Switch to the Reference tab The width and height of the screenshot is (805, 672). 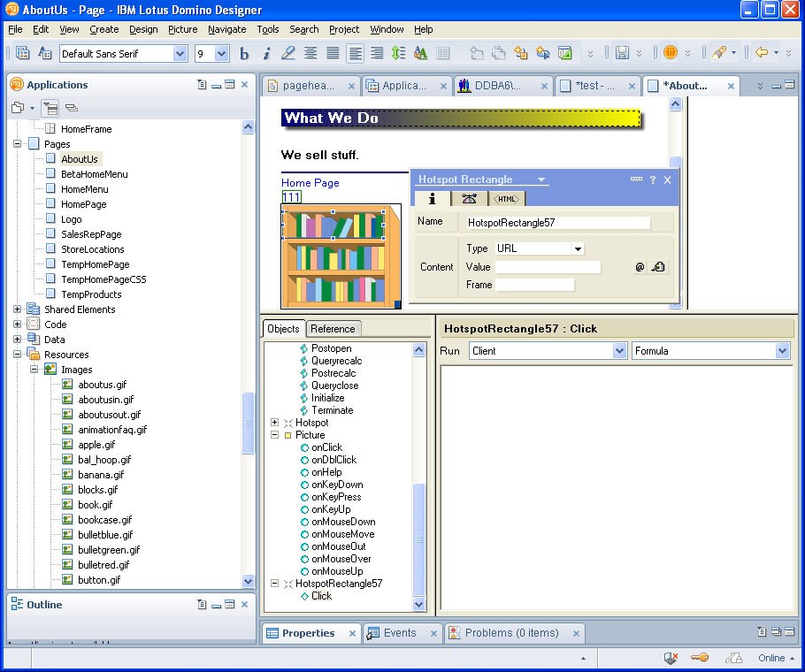[333, 329]
